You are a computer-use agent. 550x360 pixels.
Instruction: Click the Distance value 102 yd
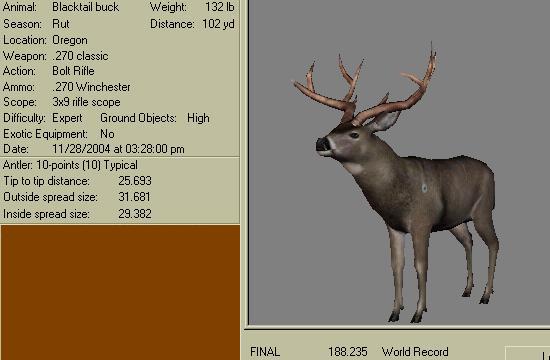point(218,24)
